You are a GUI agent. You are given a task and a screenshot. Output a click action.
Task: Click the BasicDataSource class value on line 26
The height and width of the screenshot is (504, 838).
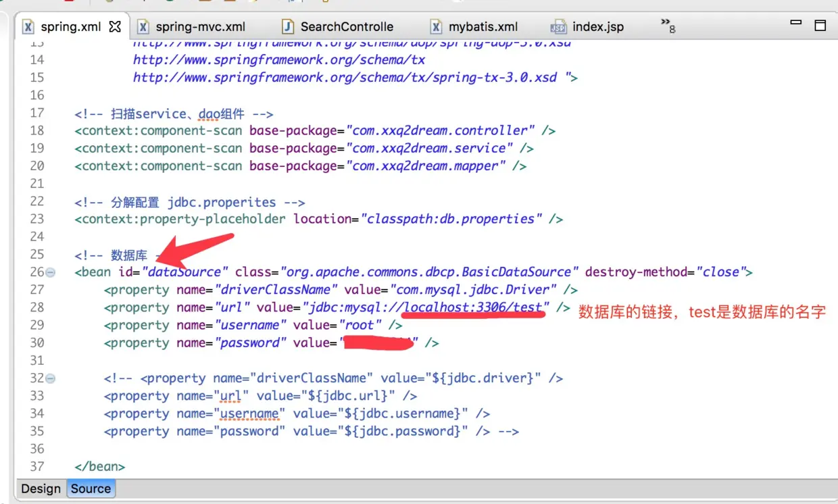pos(430,272)
